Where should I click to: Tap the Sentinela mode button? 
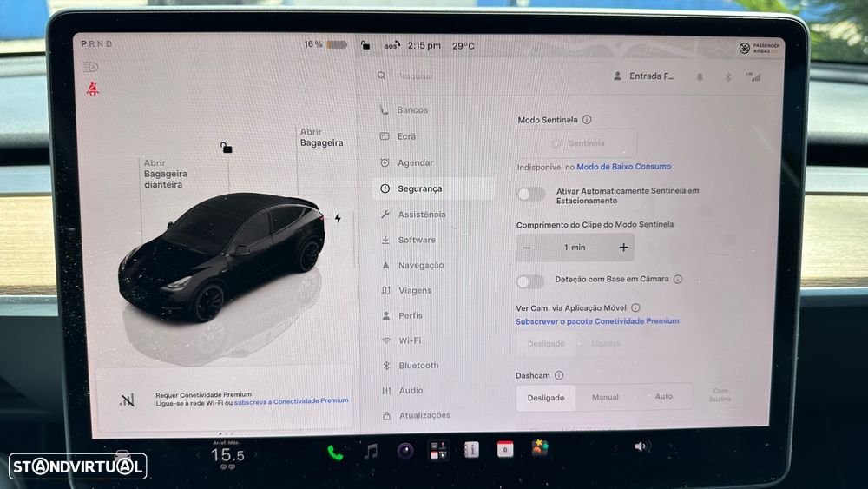(577, 143)
